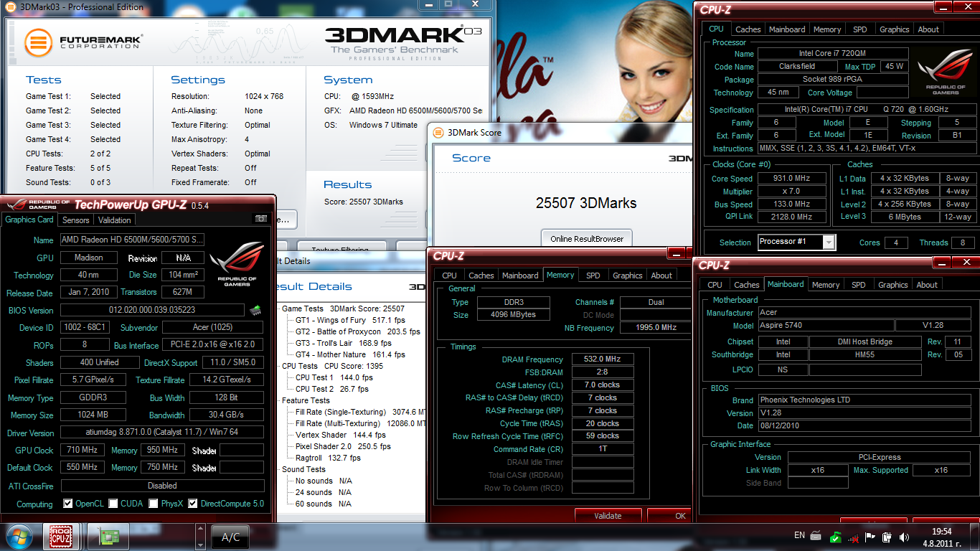980x551 pixels.
Task: Click 3DMark03 Professional Edition title bar icon
Action: [x=10, y=7]
